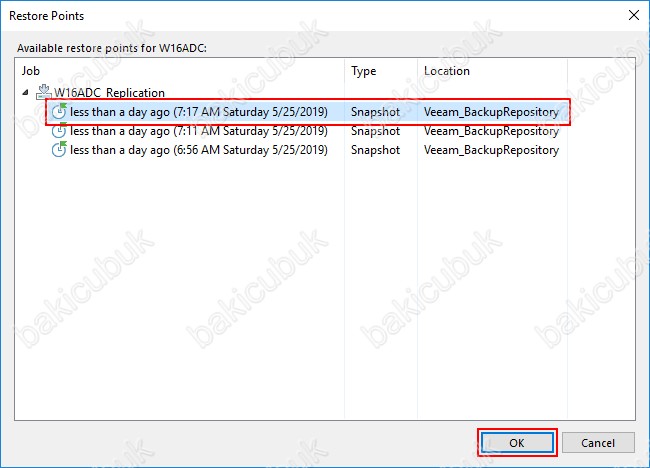Image resolution: width=650 pixels, height=468 pixels.
Task: Click the W16ADC_Replication job icon
Action: [x=43, y=92]
